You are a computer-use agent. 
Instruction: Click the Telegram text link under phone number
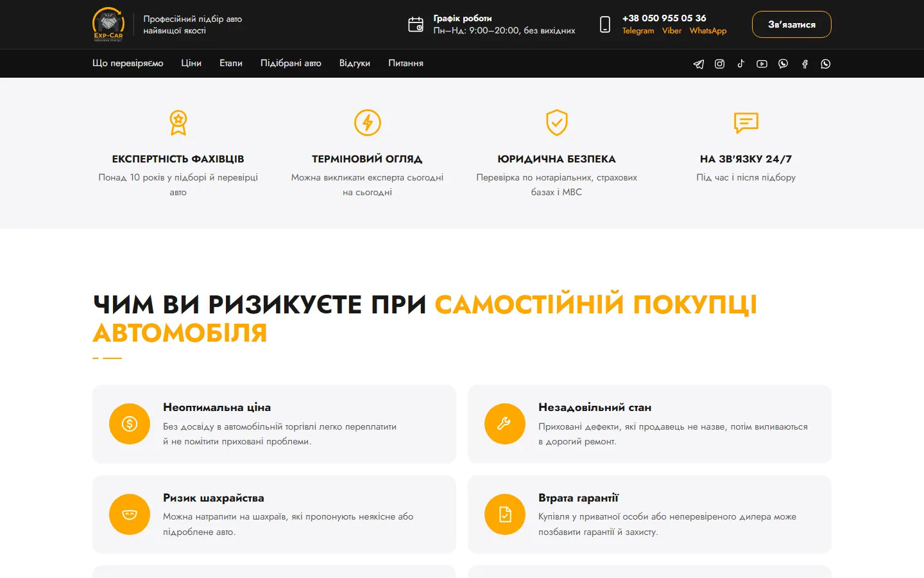click(x=638, y=31)
